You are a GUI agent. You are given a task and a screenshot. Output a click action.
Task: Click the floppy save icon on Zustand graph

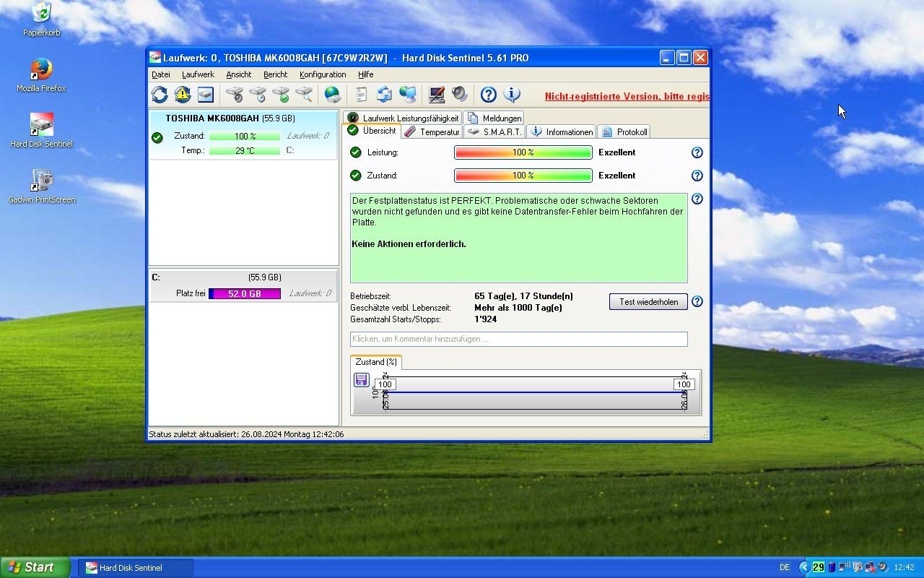tap(362, 380)
